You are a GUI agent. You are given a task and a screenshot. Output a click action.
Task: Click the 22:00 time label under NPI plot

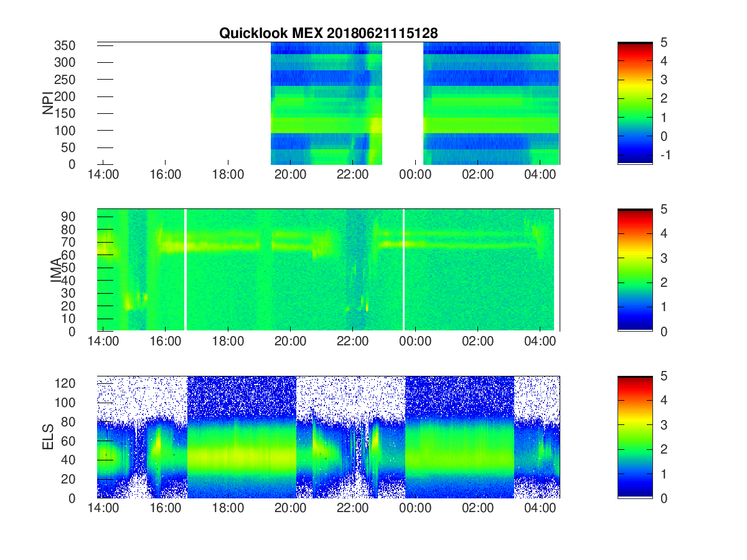pyautogui.click(x=353, y=175)
